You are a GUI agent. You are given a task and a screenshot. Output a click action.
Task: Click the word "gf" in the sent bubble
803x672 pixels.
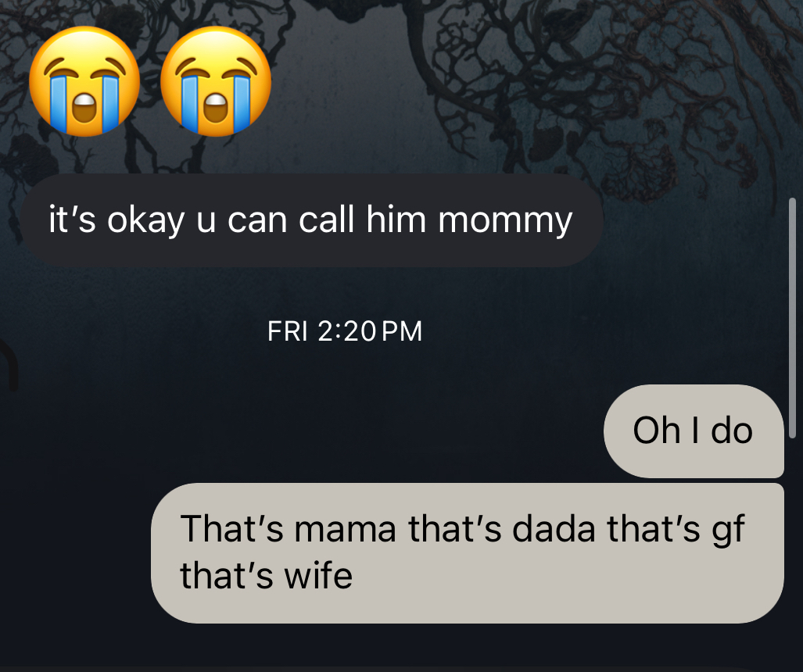coord(728,531)
